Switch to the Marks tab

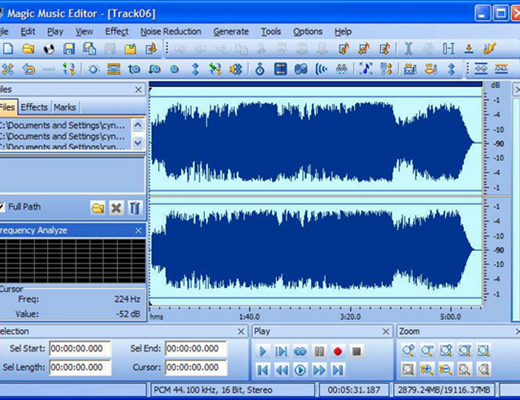pyautogui.click(x=65, y=107)
